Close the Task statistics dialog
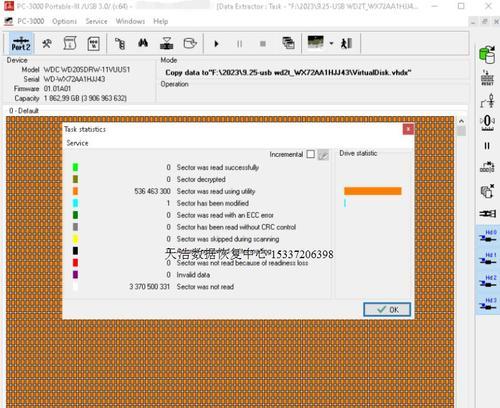 click(x=408, y=129)
